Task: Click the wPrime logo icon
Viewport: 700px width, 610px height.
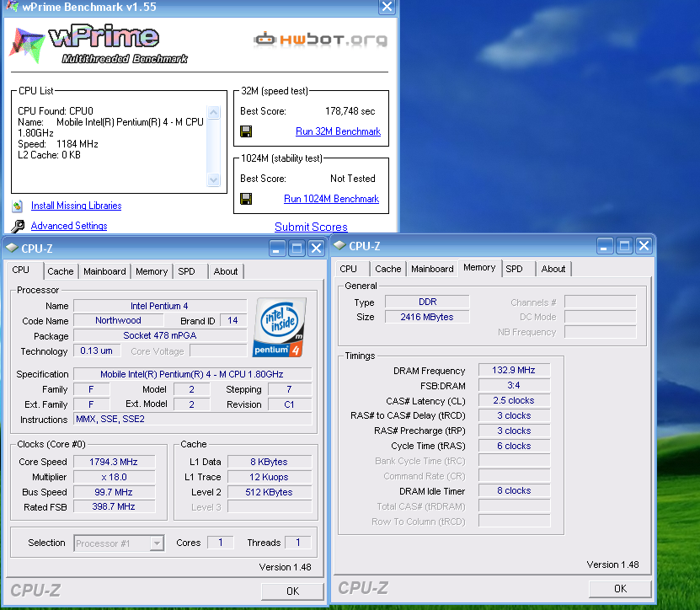Action: click(x=27, y=45)
